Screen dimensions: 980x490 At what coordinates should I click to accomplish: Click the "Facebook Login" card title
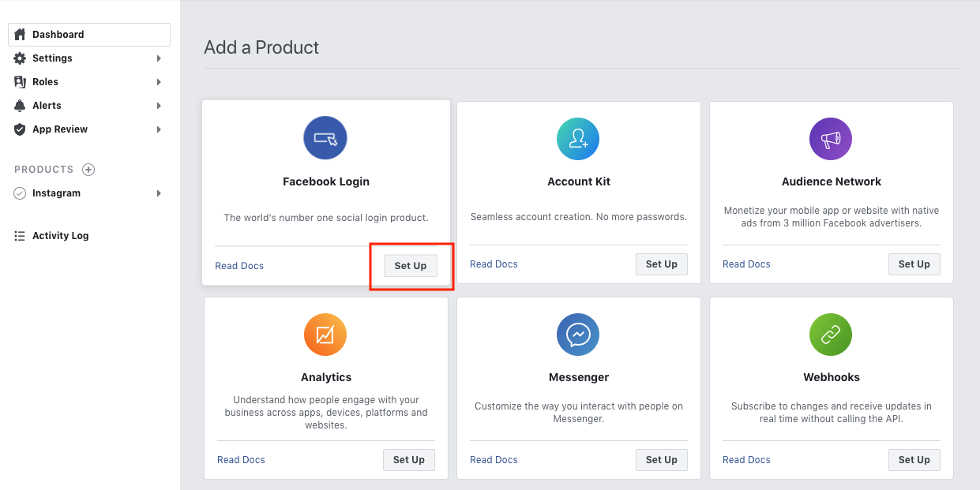pos(326,181)
